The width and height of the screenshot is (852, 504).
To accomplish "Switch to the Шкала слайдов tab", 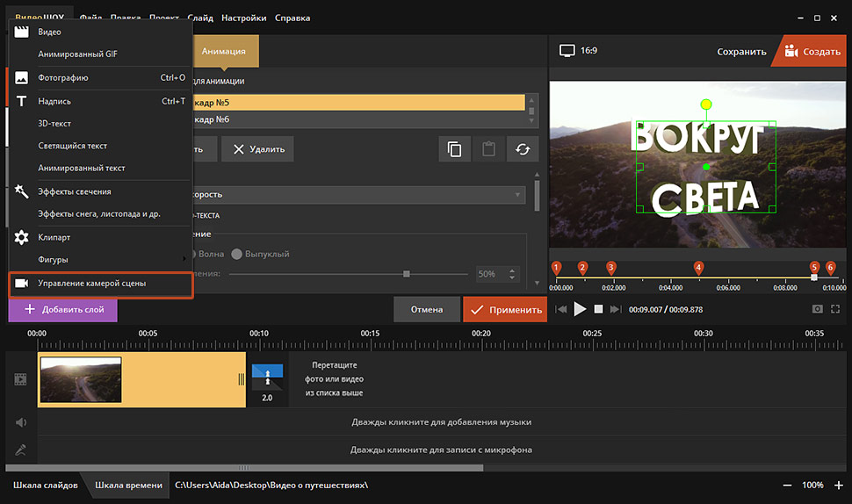I will point(46,486).
